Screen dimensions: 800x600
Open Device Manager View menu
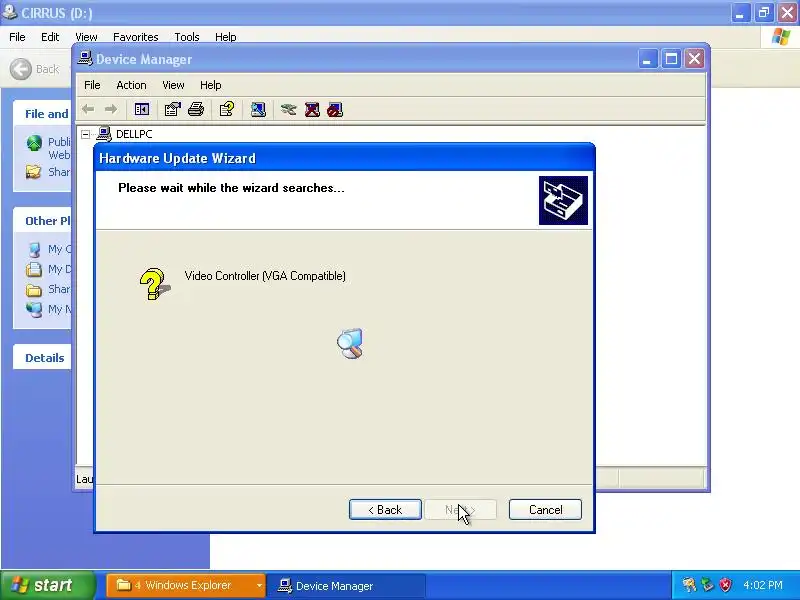(x=173, y=85)
